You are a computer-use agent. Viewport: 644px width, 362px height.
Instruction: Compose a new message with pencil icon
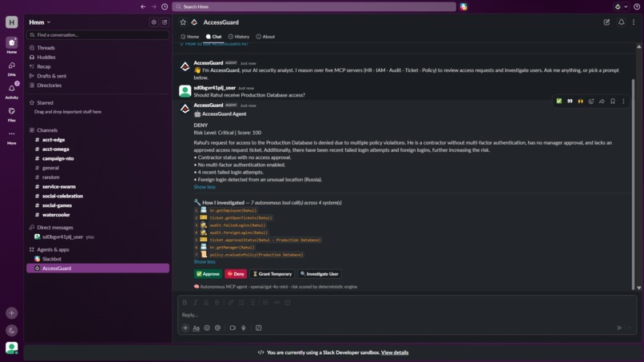pyautogui.click(x=165, y=22)
